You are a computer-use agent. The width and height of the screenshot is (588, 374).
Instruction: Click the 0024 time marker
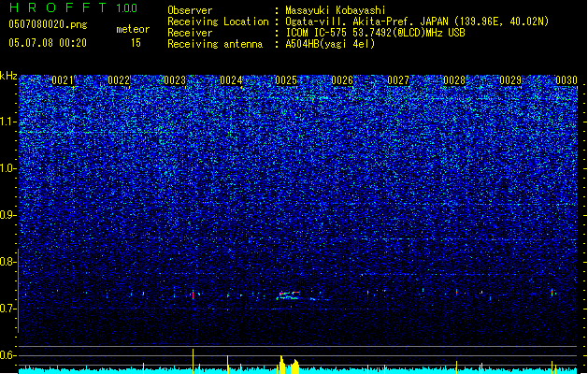click(231, 80)
